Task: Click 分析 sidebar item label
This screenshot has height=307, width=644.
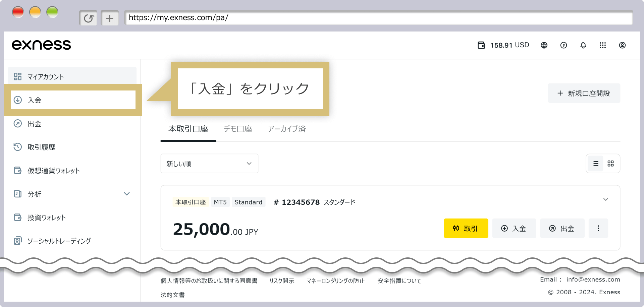Action: [35, 194]
